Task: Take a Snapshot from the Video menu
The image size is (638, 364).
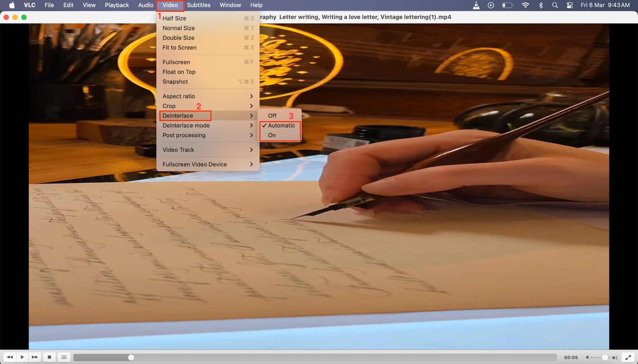Action: pyautogui.click(x=175, y=82)
